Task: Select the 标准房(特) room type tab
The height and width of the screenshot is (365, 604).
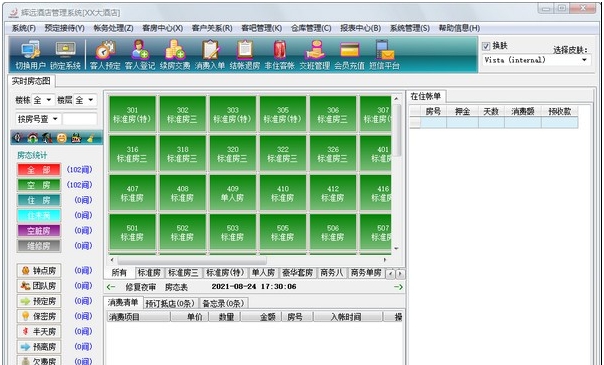Action: 225,273
